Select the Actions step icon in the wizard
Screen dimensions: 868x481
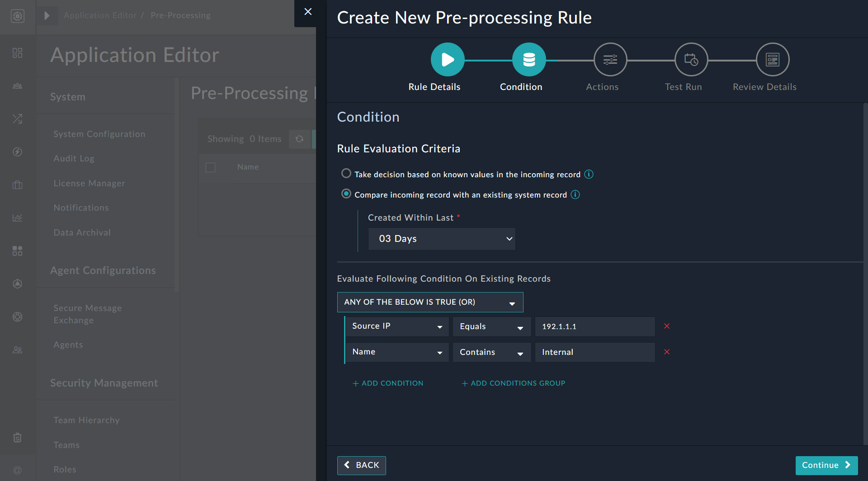pos(610,59)
